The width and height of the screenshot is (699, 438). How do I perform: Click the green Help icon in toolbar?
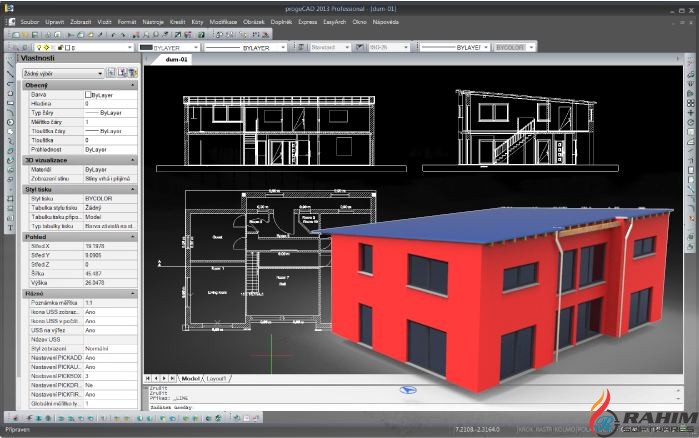(201, 35)
